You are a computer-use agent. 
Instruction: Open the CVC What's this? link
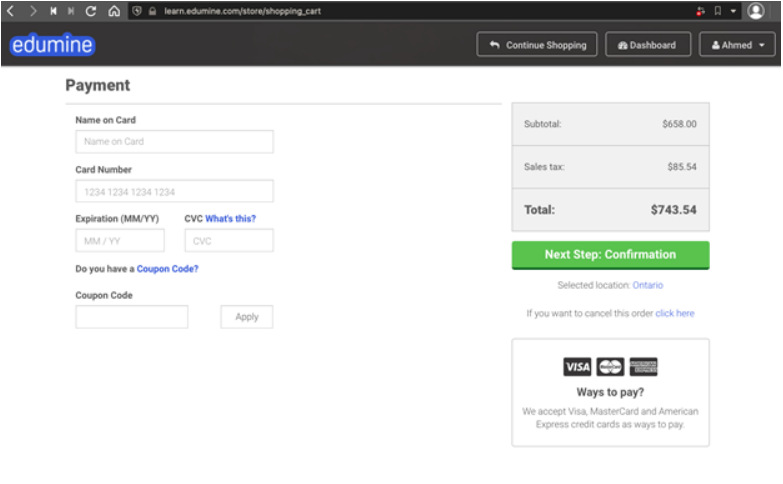pos(230,219)
